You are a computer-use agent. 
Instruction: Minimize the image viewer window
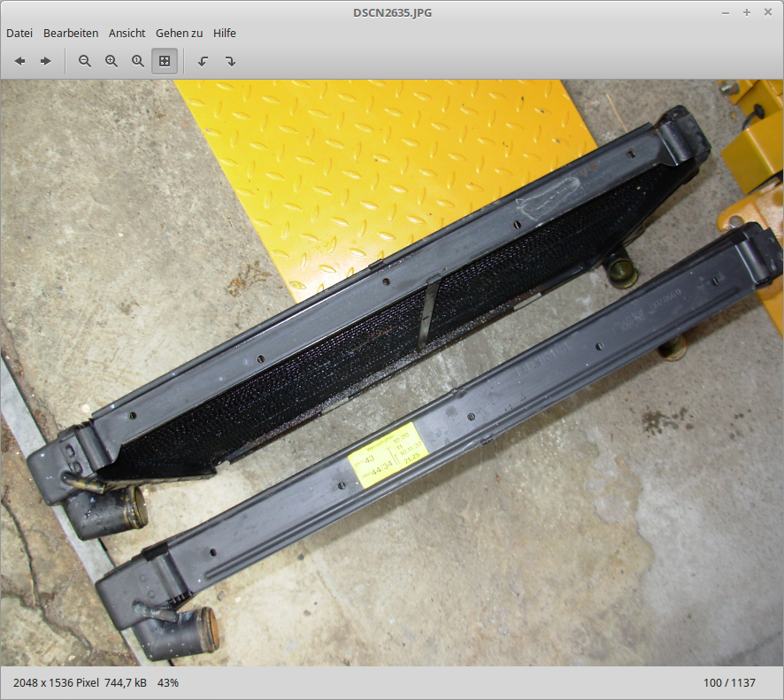tap(726, 12)
